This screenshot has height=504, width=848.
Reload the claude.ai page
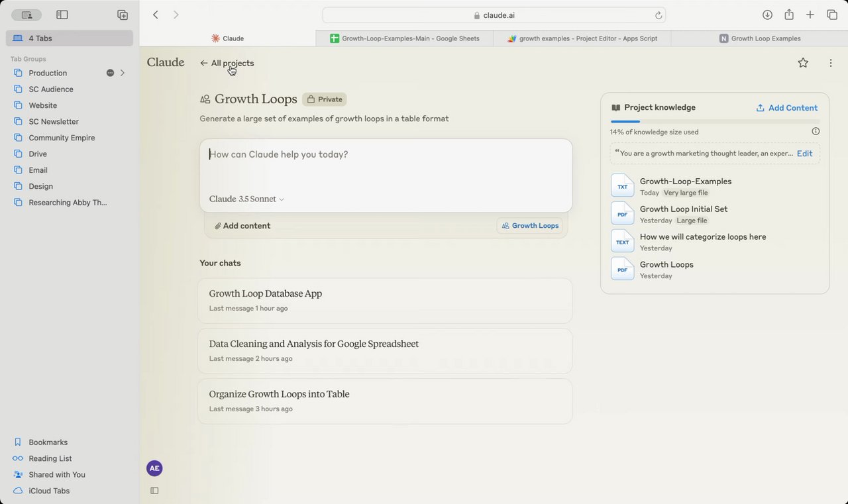pyautogui.click(x=659, y=15)
